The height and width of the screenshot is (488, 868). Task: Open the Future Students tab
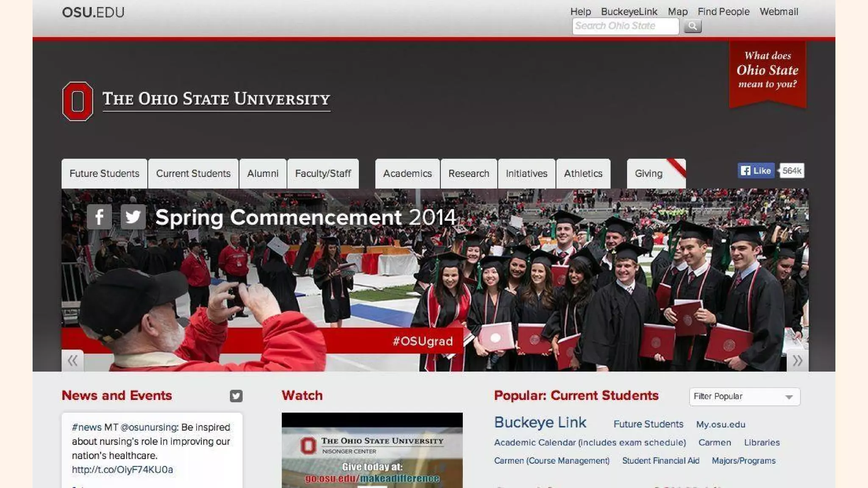coord(104,174)
